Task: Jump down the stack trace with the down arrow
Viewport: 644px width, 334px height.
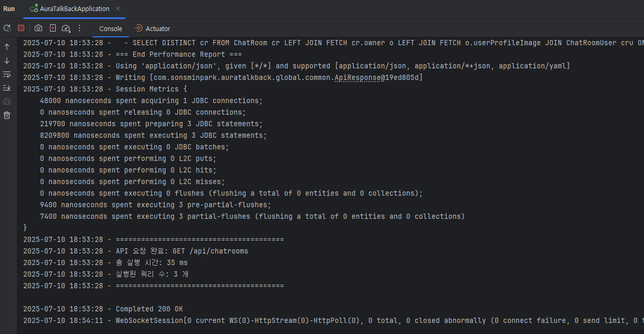Action: pyautogui.click(x=7, y=60)
